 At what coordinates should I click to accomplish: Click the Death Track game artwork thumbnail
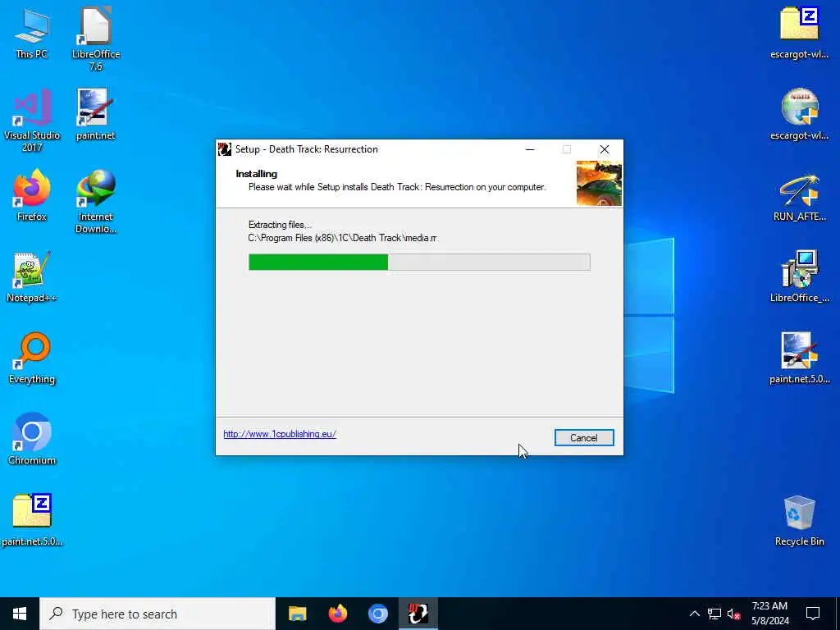coord(599,183)
